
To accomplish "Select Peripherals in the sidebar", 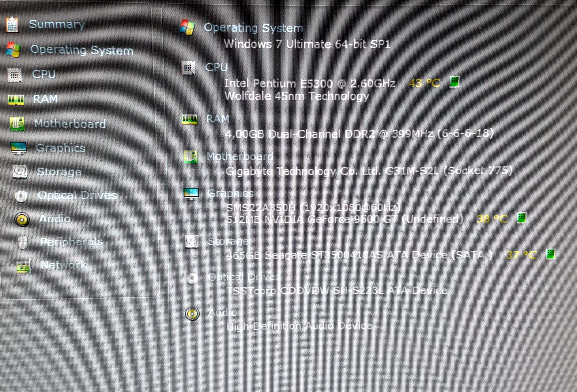I will (72, 242).
